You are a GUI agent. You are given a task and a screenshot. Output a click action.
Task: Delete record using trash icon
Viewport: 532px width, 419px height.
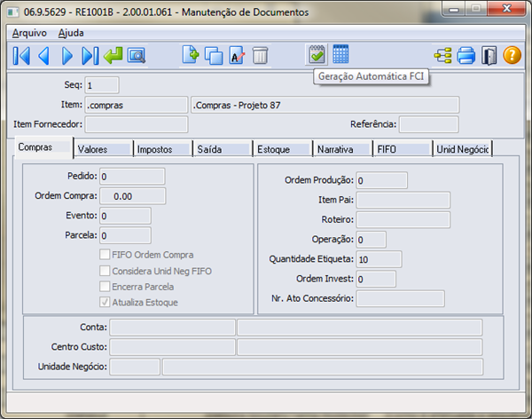coord(260,55)
